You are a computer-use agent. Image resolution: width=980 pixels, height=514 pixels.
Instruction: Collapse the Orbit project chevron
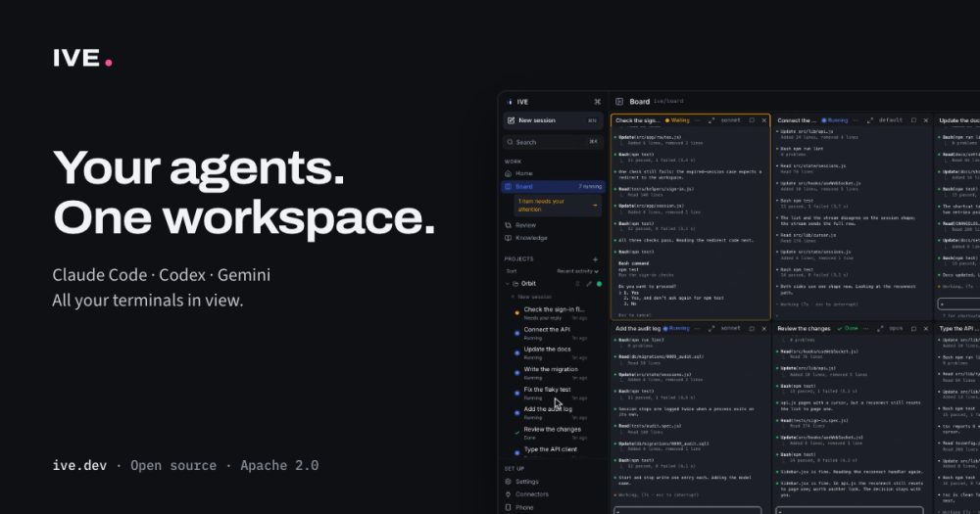pyautogui.click(x=508, y=284)
